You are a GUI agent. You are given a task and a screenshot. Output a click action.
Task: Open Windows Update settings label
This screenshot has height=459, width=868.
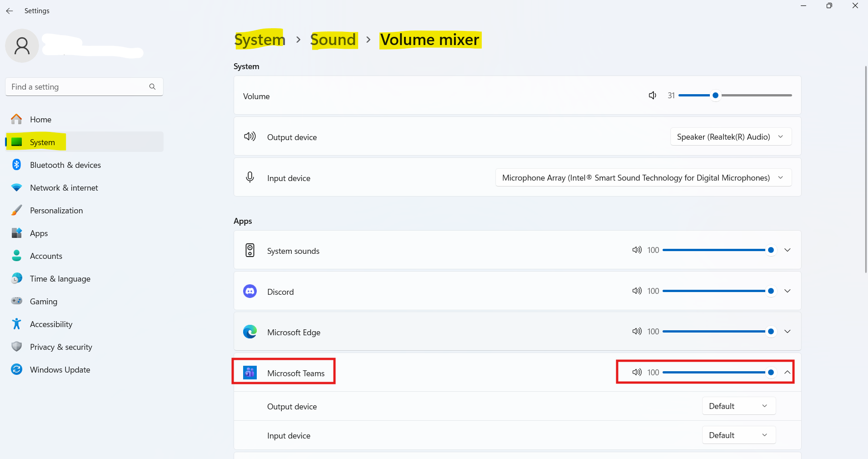60,369
